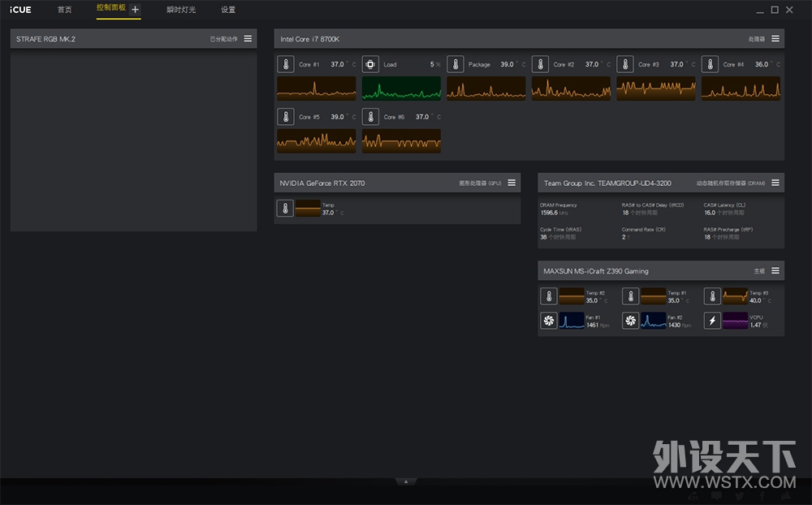
Task: Click the Core #4 temperature value 36.0
Action: (x=762, y=64)
